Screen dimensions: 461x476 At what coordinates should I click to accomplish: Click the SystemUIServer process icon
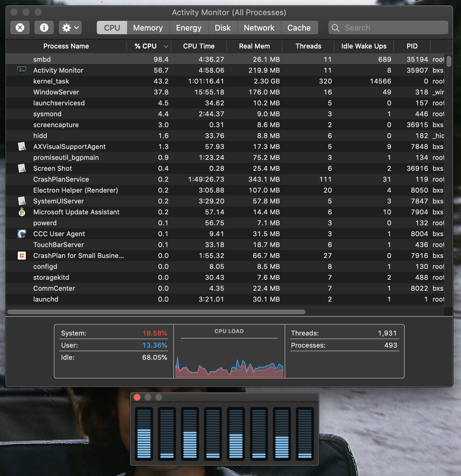point(22,201)
